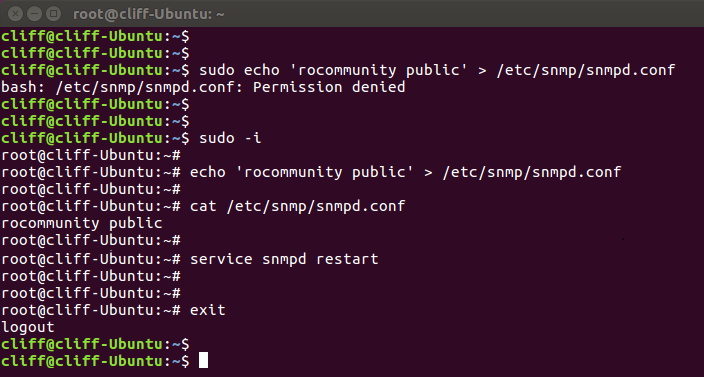Click the word restart in service command

tap(347, 259)
